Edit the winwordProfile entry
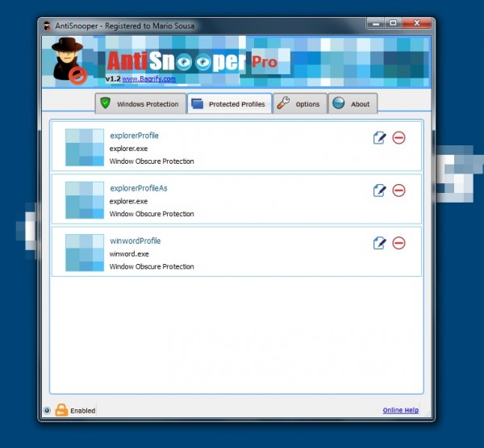The width and height of the screenshot is (484, 448). pyautogui.click(x=379, y=243)
